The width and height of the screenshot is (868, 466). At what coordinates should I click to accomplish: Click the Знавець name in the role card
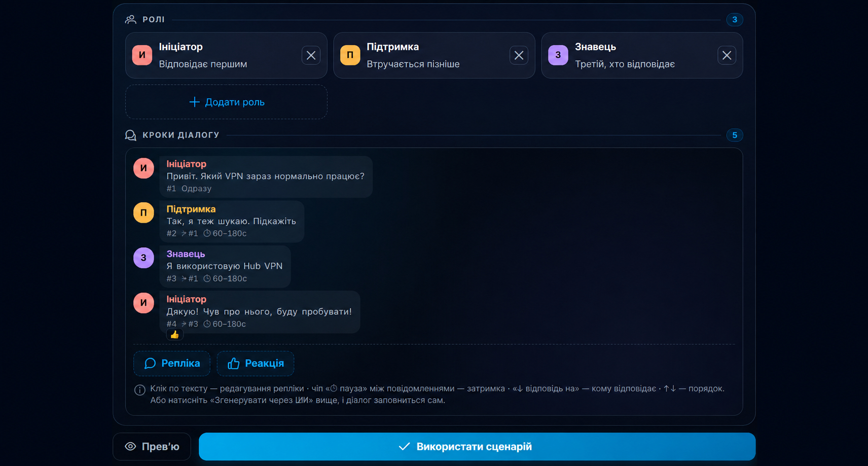pos(595,47)
